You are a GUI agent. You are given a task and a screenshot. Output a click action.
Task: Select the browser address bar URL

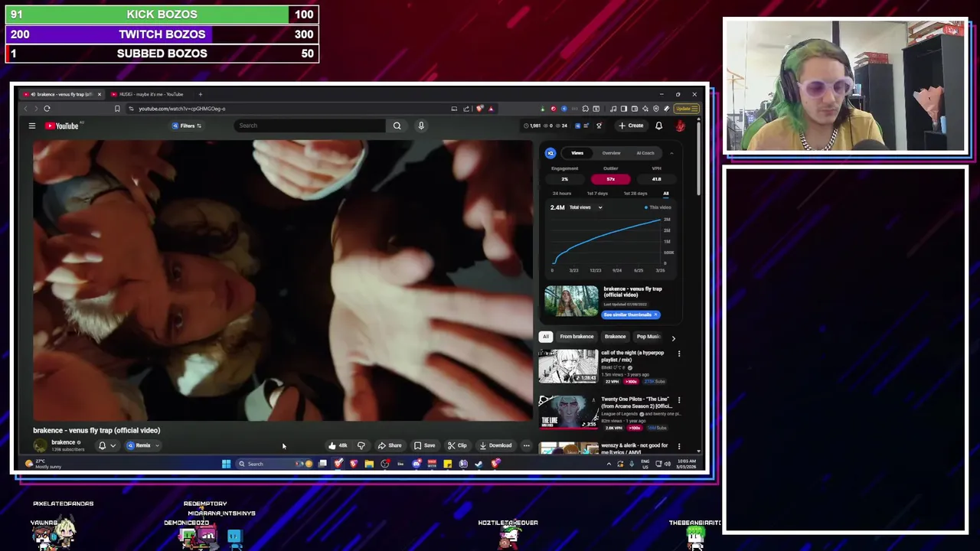coord(181,109)
